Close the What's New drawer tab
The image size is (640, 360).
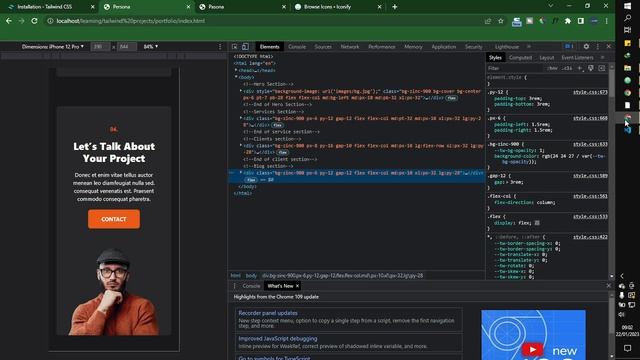click(x=297, y=286)
